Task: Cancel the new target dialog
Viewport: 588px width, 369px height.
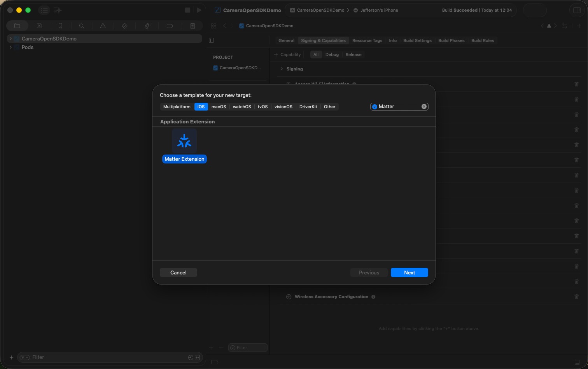Action: (x=178, y=272)
